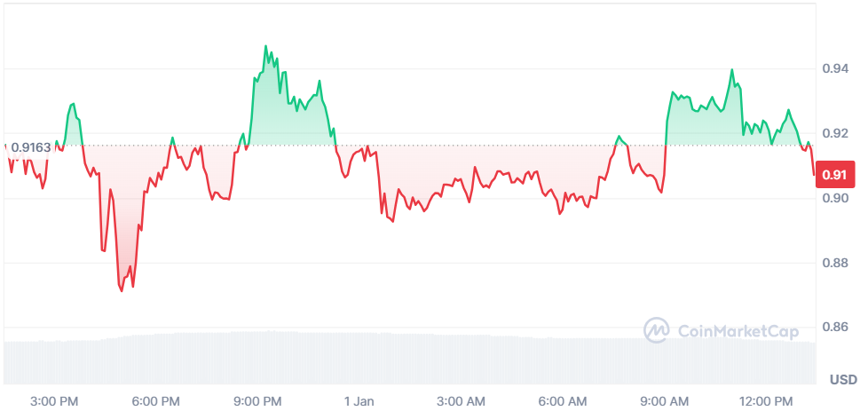Select the 6:00 PM time axis label
This screenshot has height=411, width=868.
[x=158, y=401]
